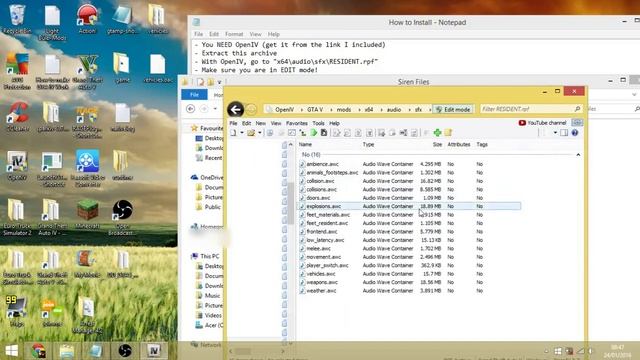
Task: Click the yellow New folder toolbar icon
Action: click(x=448, y=133)
